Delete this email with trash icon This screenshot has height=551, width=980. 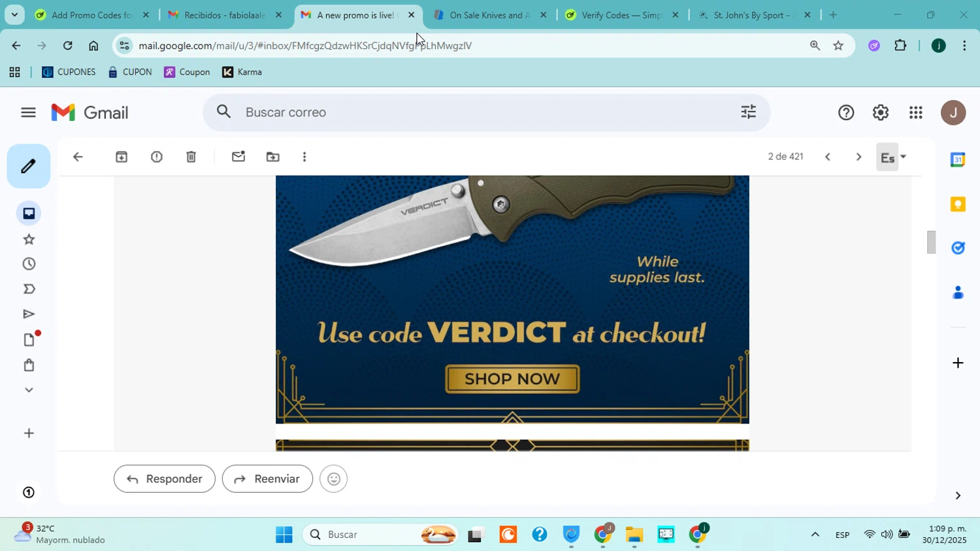pos(191,157)
